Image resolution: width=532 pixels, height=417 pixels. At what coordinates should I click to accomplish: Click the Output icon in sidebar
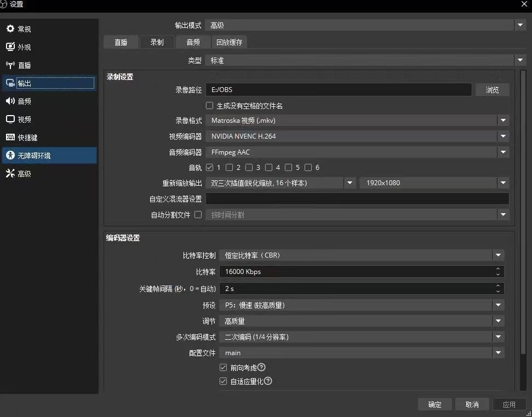point(10,83)
